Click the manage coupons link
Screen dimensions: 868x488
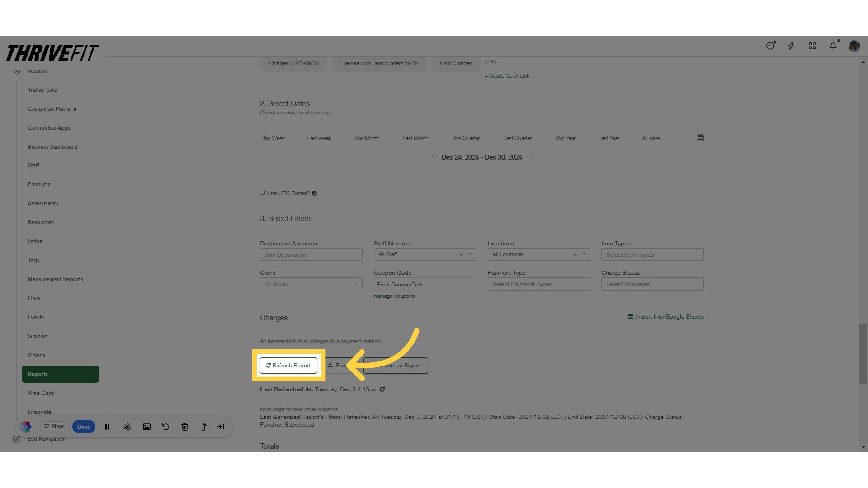point(394,296)
